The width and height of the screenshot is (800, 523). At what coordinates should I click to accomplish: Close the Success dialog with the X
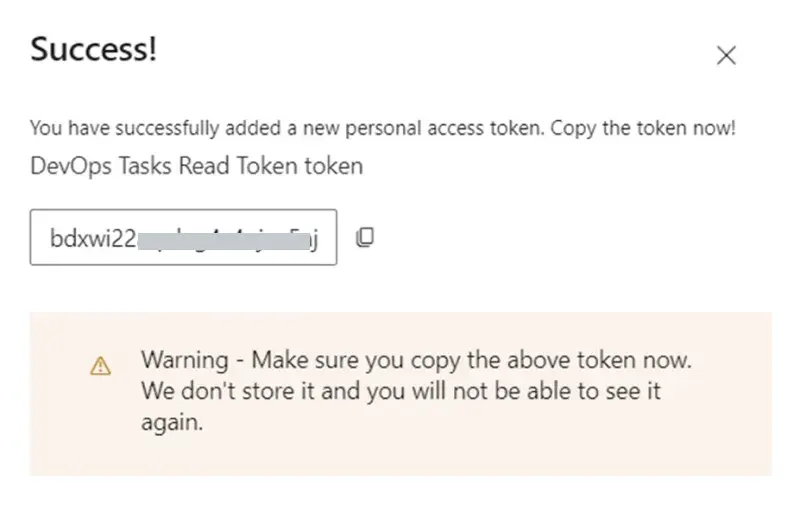[x=726, y=55]
